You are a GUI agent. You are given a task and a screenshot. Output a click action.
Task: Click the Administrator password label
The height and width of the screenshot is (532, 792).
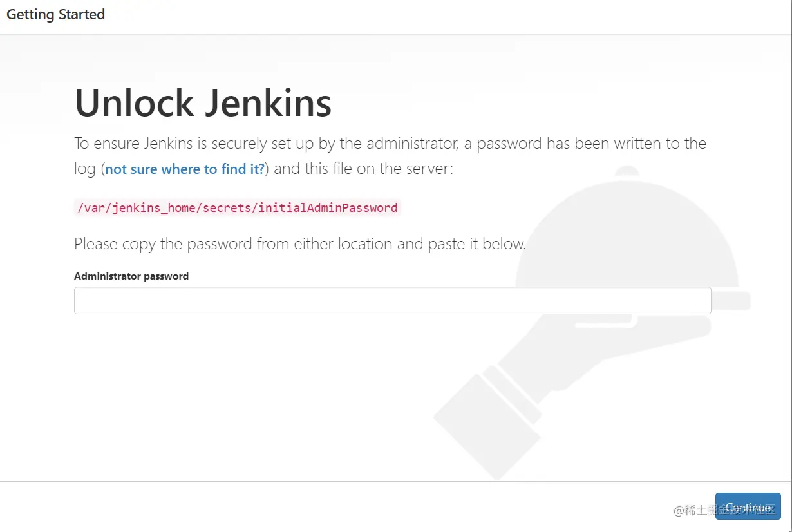point(131,276)
